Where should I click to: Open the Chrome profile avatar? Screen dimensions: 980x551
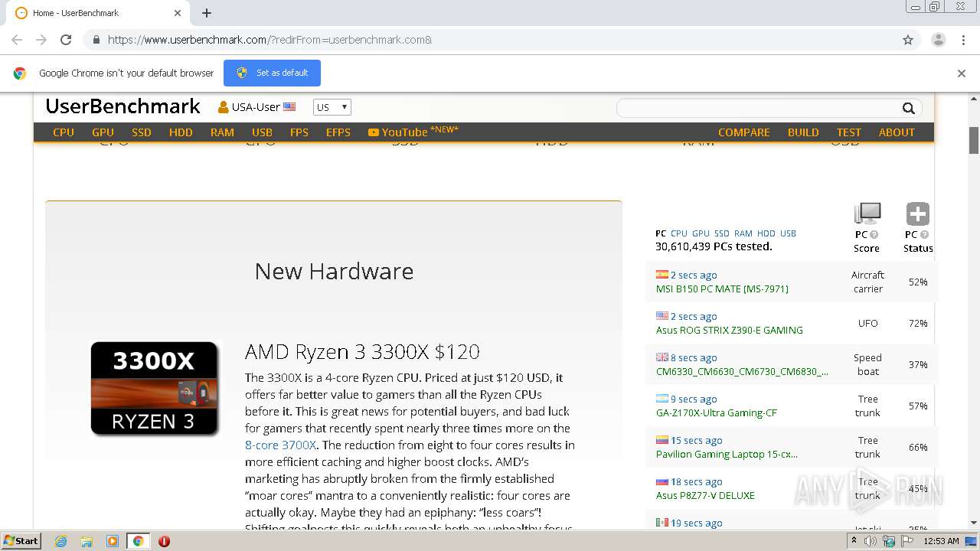point(938,40)
